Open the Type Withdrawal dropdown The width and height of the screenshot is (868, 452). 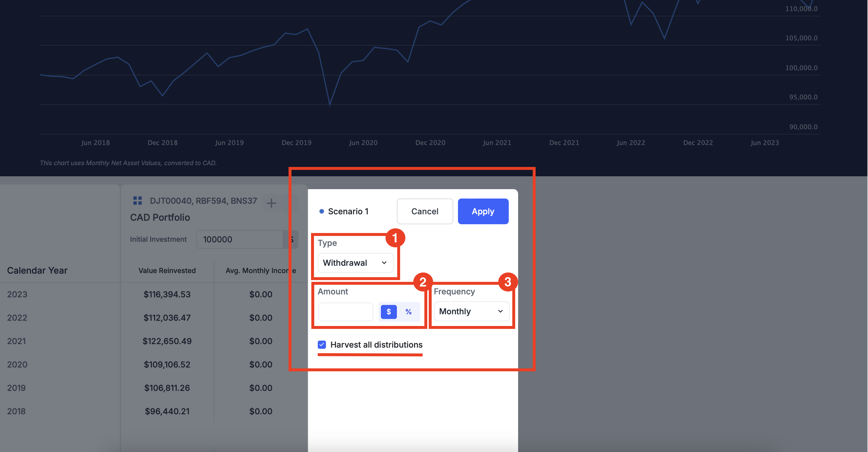(355, 263)
